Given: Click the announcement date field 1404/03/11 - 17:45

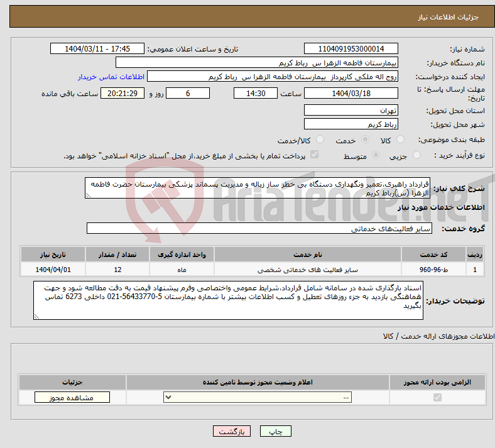Looking at the screenshot, I should pos(97,49).
